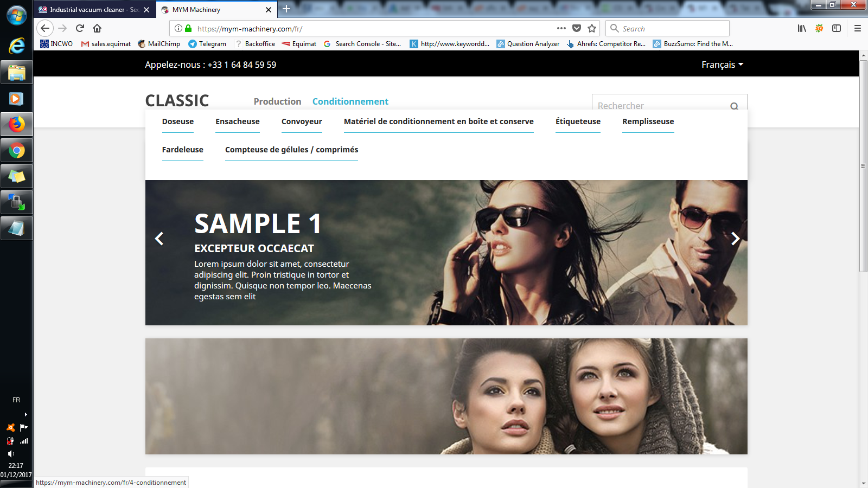Go to the Convoyeur category
This screenshot has width=868, height=488.
coord(302,121)
